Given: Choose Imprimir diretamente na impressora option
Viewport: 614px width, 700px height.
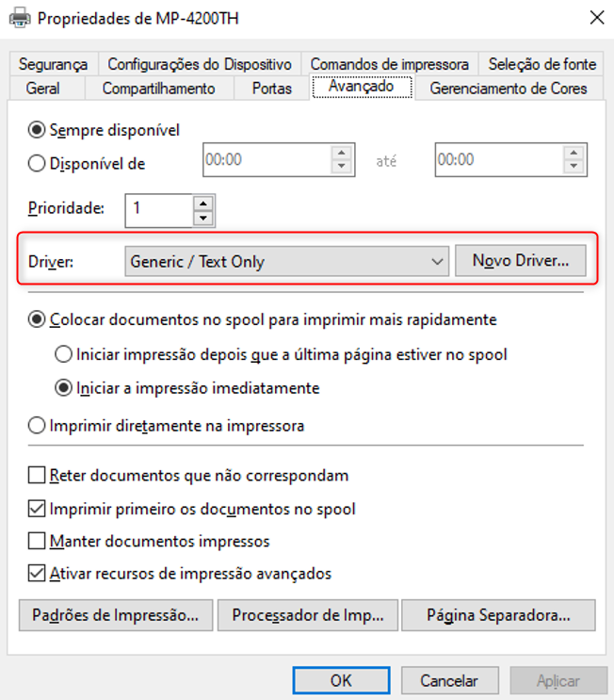Looking at the screenshot, I should [x=38, y=426].
